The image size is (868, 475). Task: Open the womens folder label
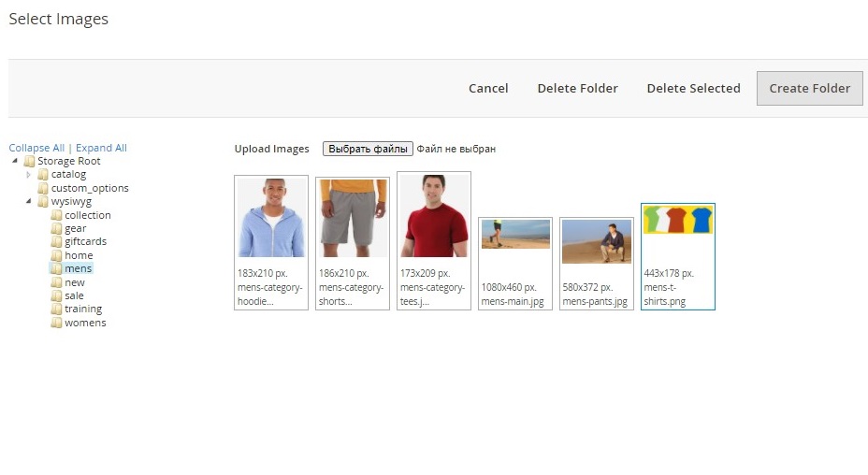85,323
